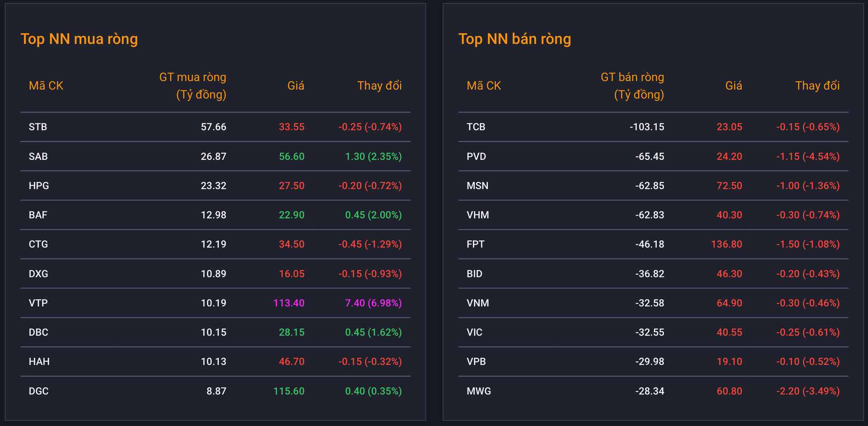Click BAF change 0.45 (2.00%)
The height and width of the screenshot is (426, 868).
click(373, 215)
